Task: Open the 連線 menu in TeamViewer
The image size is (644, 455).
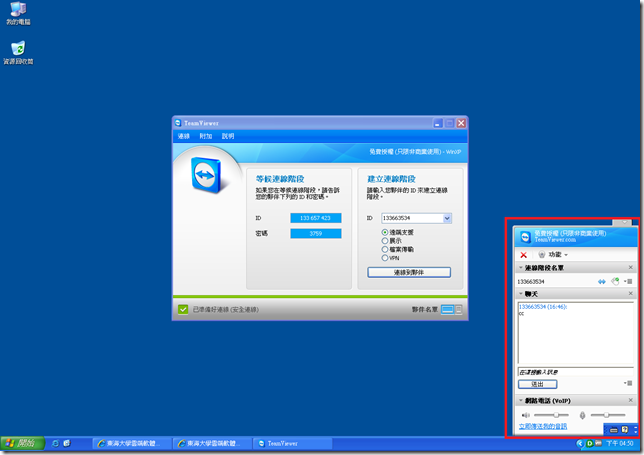Action: pos(184,136)
